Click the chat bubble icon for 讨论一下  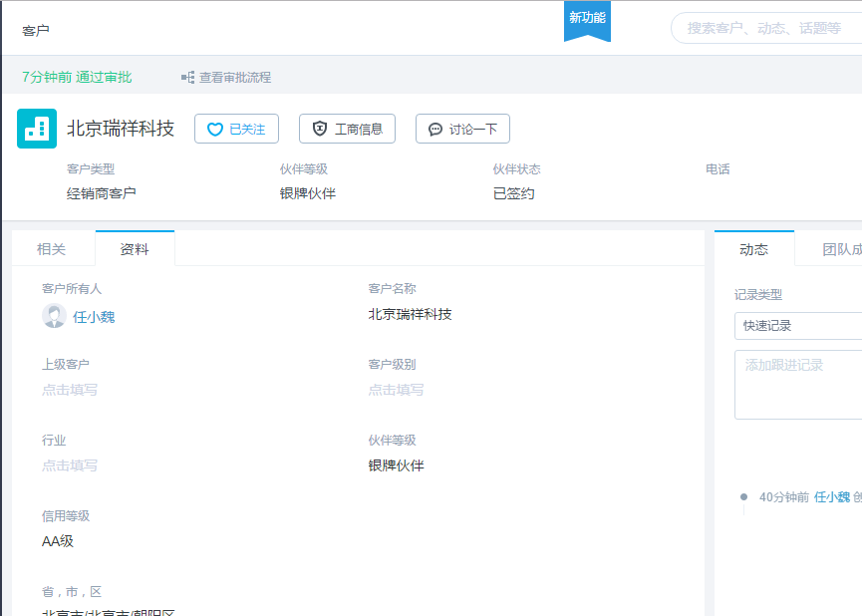click(435, 130)
